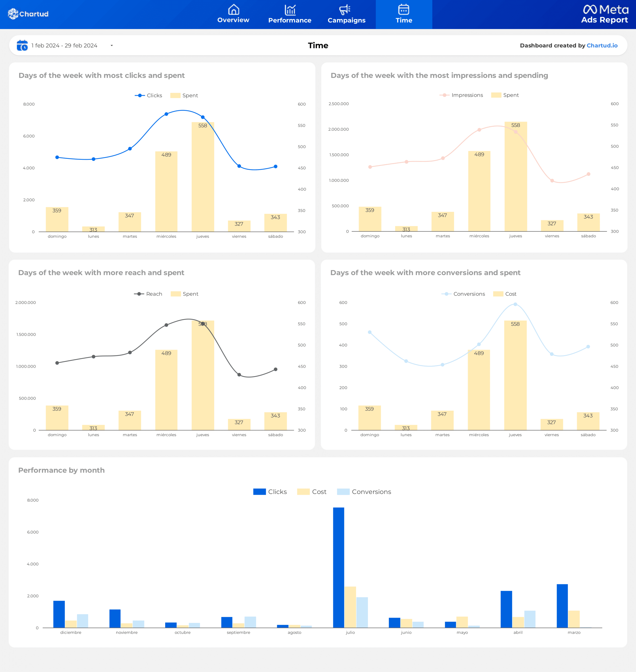Click the Ads Report header text

(604, 20)
